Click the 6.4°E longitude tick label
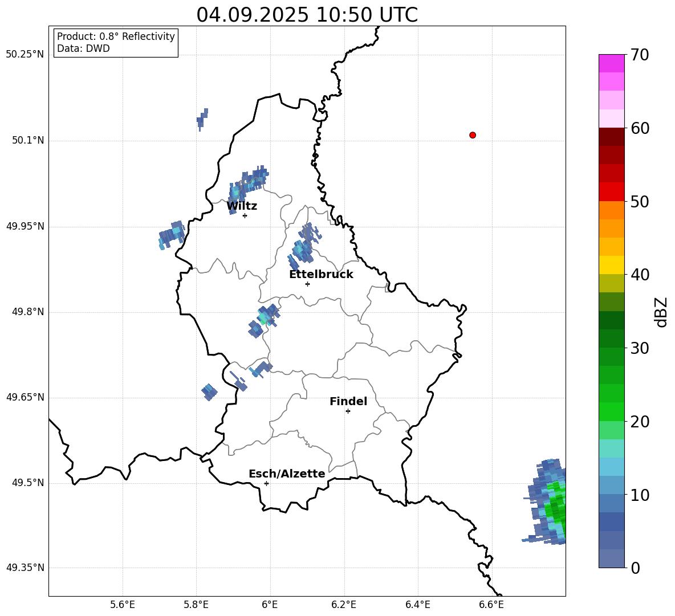The width and height of the screenshot is (675, 616). click(x=417, y=605)
